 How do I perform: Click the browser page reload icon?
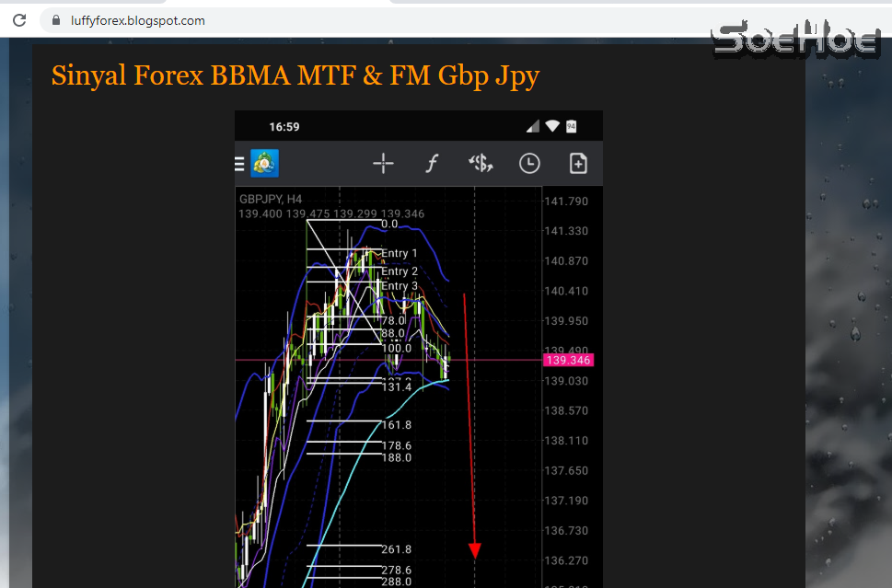coord(18,19)
